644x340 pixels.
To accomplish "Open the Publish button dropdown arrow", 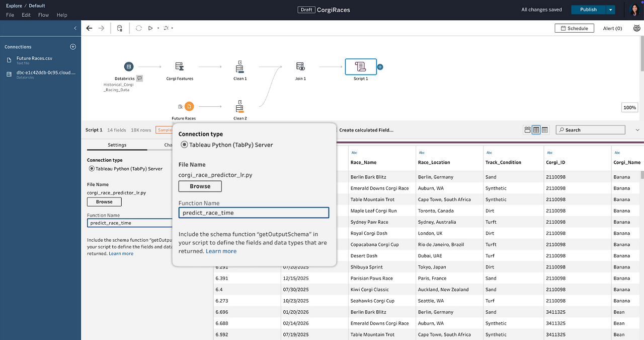I will pos(610,10).
